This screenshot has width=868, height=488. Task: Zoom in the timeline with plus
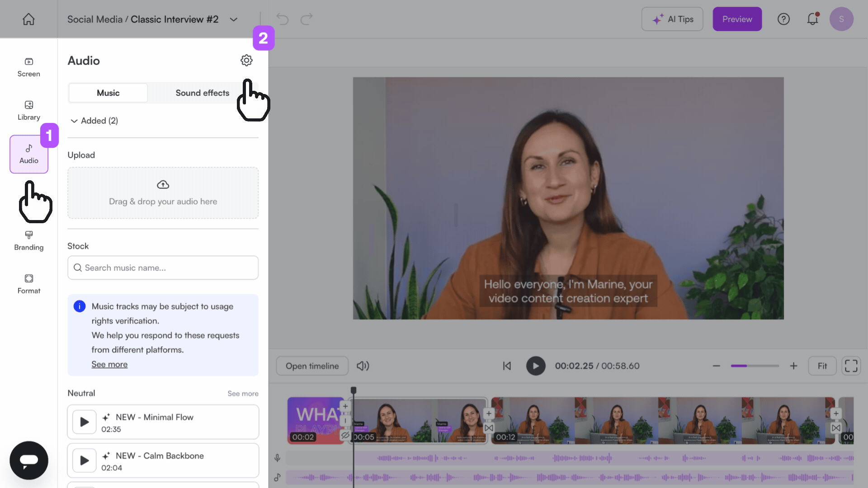click(793, 366)
